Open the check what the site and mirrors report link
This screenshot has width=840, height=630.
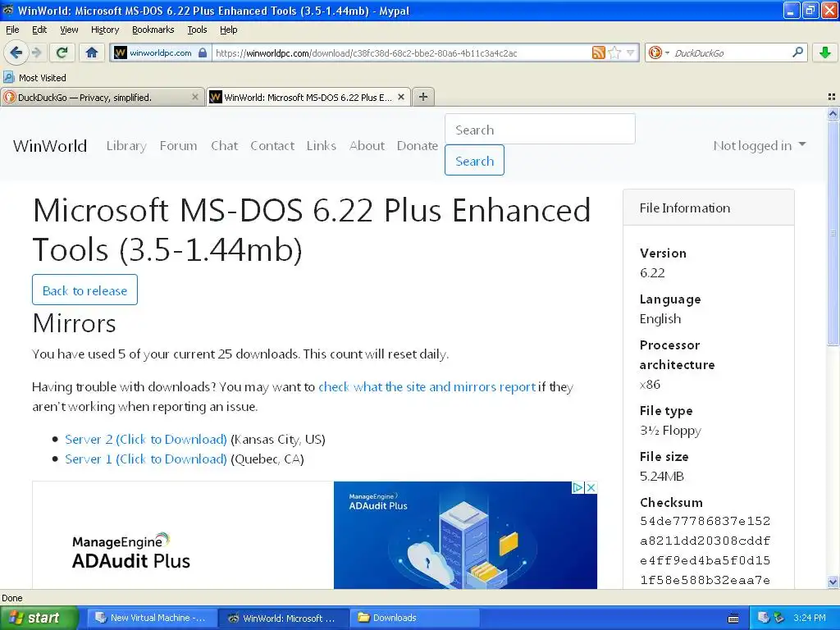(x=427, y=387)
